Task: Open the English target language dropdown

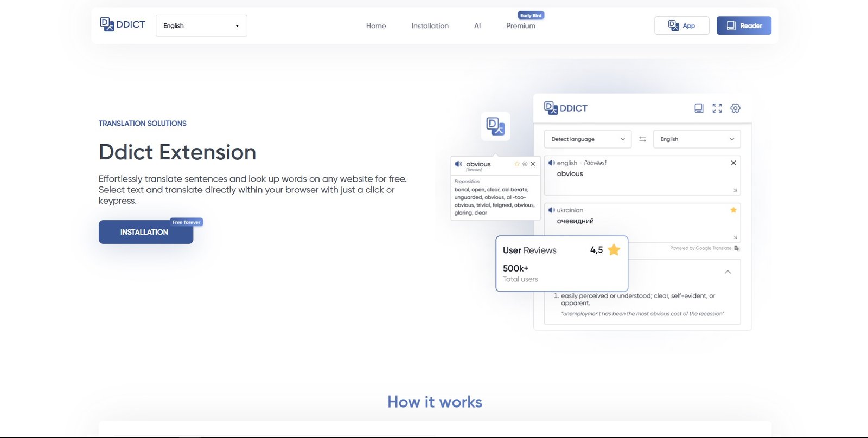Action: [697, 139]
